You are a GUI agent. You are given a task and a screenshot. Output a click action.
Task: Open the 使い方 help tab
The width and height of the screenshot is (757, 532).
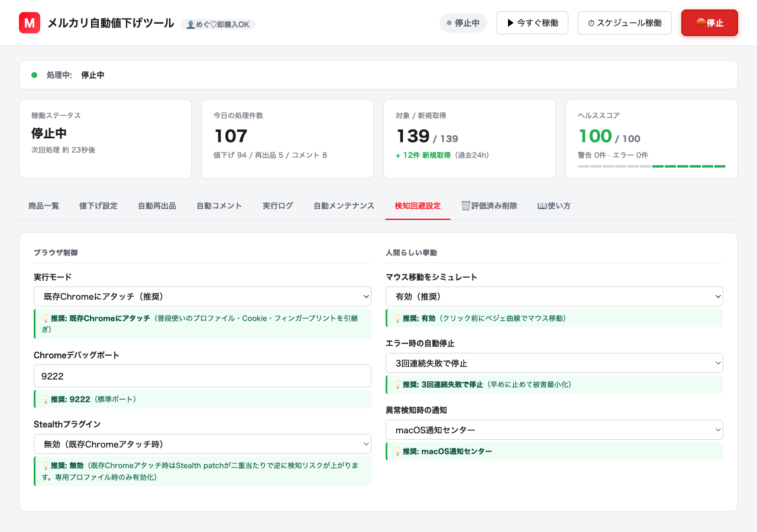click(554, 206)
